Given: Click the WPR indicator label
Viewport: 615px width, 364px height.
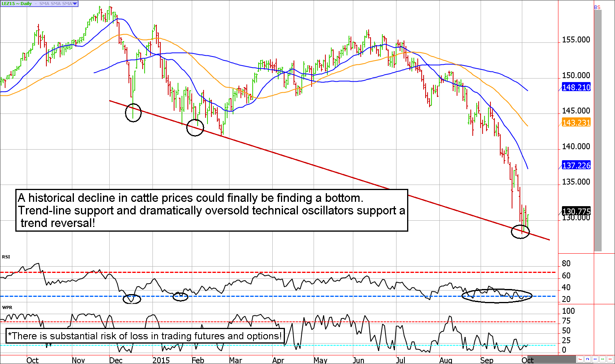Looking at the screenshot, I should point(7,307).
